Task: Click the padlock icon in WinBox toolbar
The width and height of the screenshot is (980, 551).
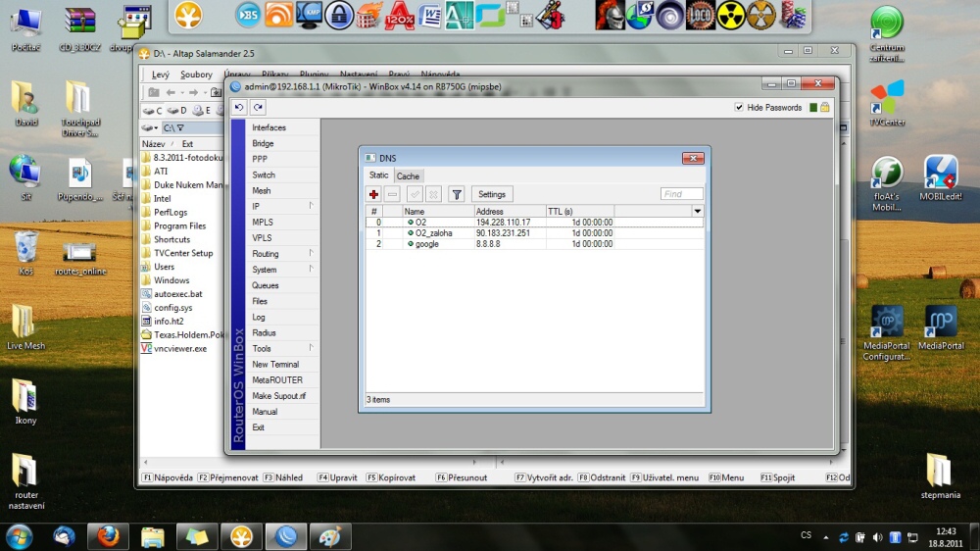Action: tap(825, 108)
